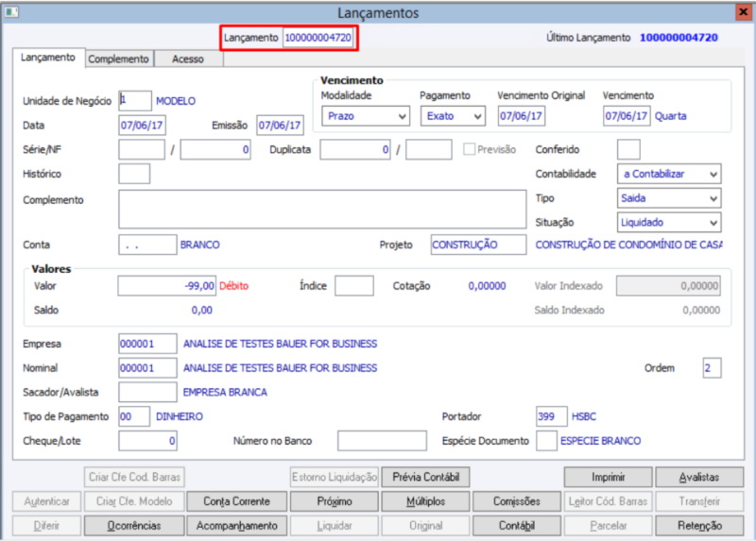Viewport: 756px width, 541px height.
Task: Click the Ocorrências button
Action: click(134, 525)
